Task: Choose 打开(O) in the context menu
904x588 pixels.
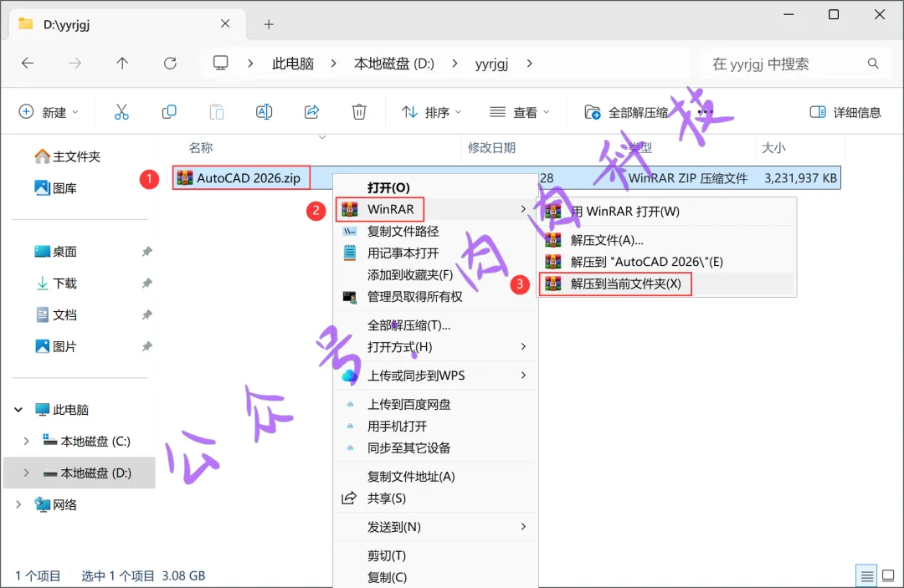Action: [434, 187]
